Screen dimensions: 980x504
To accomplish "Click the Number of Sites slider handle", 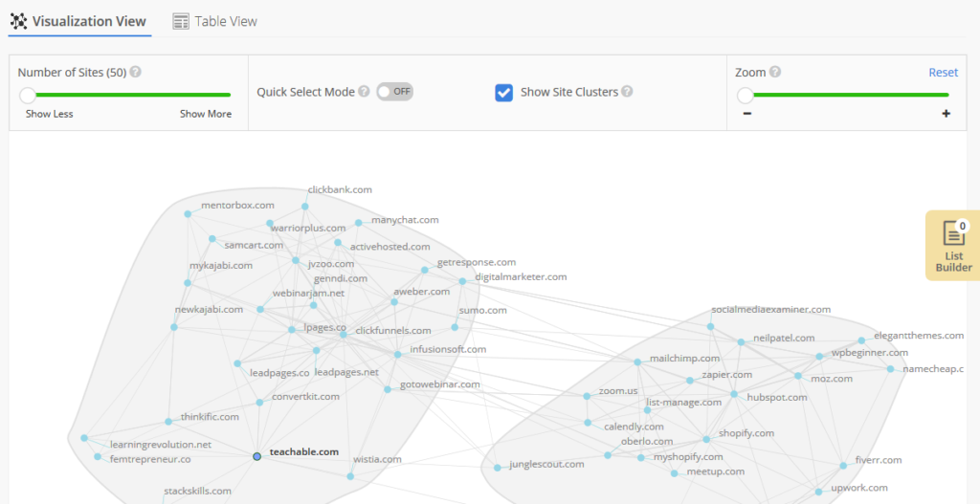I will pyautogui.click(x=28, y=95).
